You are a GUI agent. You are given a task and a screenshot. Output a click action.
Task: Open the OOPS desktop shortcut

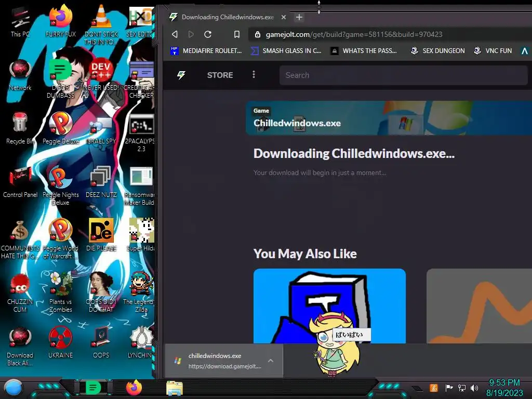(x=101, y=343)
